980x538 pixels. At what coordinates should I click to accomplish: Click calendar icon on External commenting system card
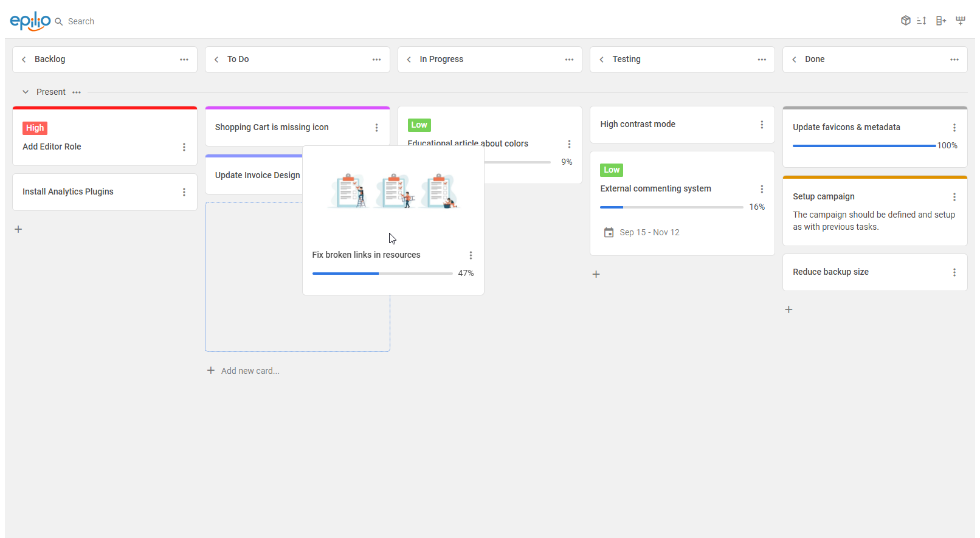tap(609, 232)
